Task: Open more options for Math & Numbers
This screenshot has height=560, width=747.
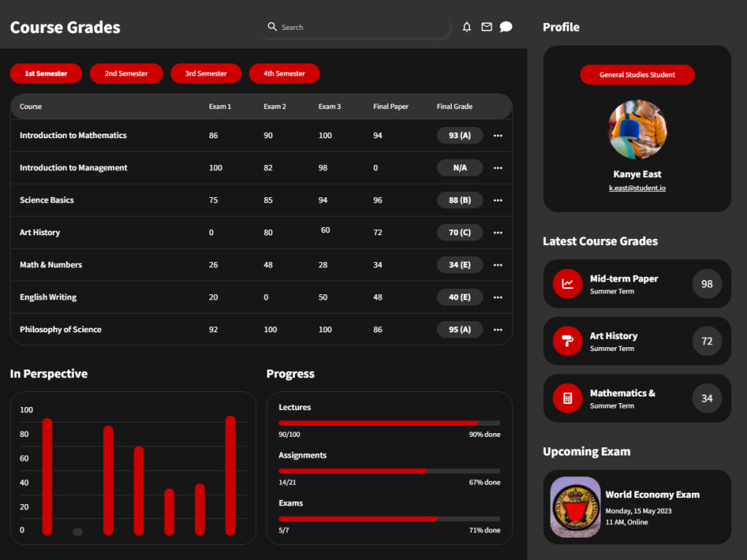Action: [498, 265]
